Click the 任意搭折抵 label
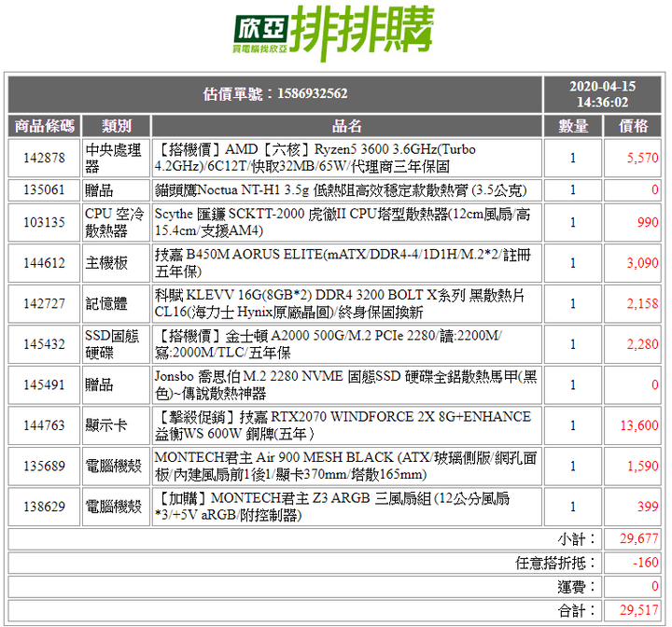 click(x=555, y=563)
